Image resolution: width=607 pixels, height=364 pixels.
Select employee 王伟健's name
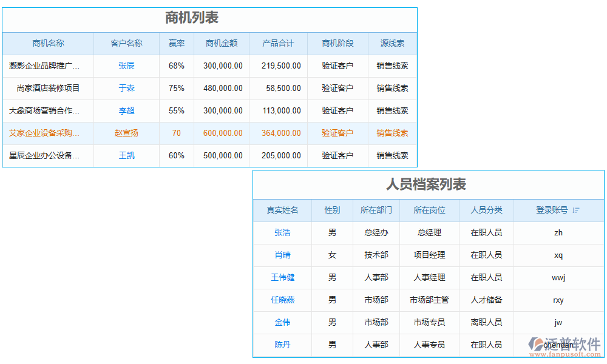pos(282,277)
